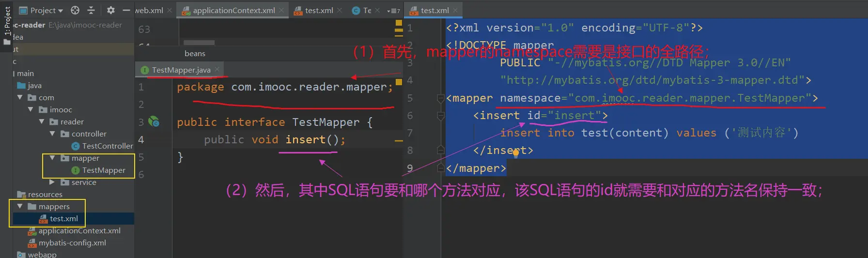Toggle fold marker at closing insert tag
The width and height of the screenshot is (868, 258).
[441, 150]
